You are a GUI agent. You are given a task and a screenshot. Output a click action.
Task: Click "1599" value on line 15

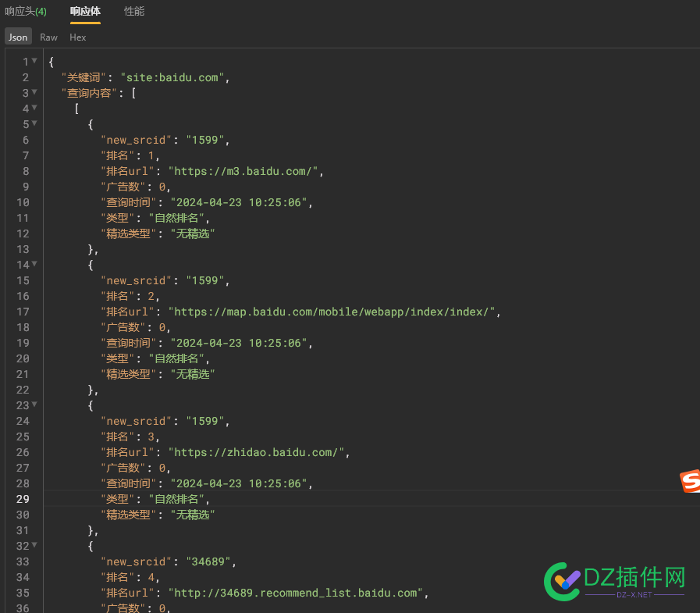(205, 280)
